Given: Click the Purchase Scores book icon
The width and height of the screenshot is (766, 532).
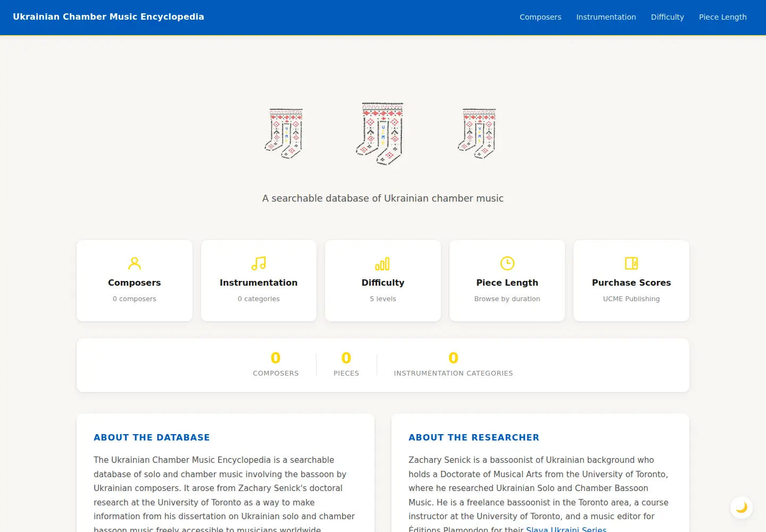Looking at the screenshot, I should pyautogui.click(x=631, y=263).
